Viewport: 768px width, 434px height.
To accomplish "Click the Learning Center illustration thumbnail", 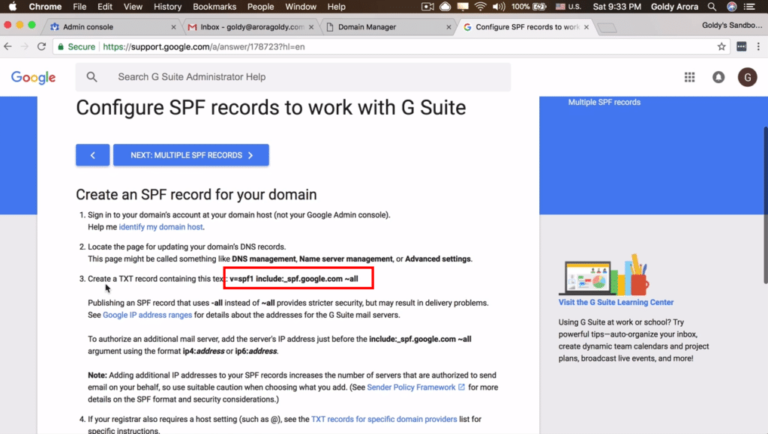I will click(604, 274).
